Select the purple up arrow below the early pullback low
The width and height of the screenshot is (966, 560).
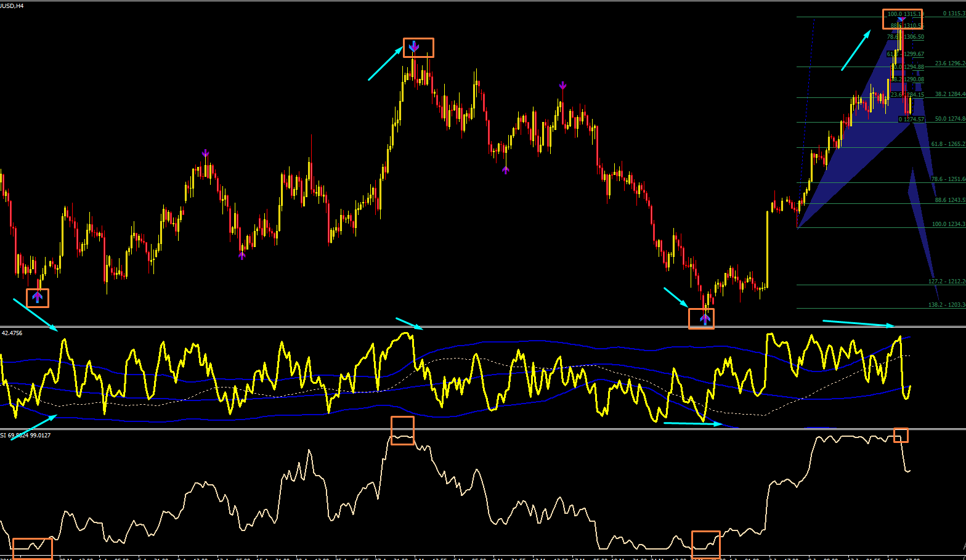pyautogui.click(x=242, y=254)
